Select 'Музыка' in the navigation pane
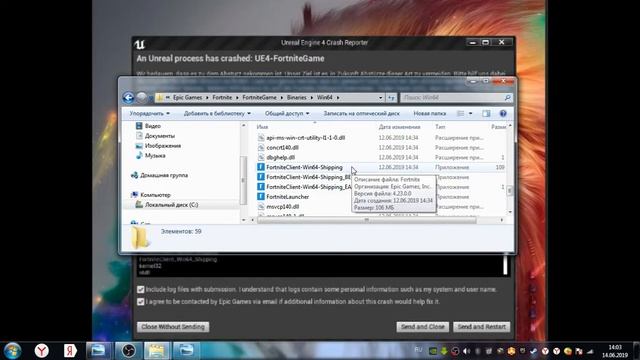640x360 pixels. pyautogui.click(x=155, y=156)
